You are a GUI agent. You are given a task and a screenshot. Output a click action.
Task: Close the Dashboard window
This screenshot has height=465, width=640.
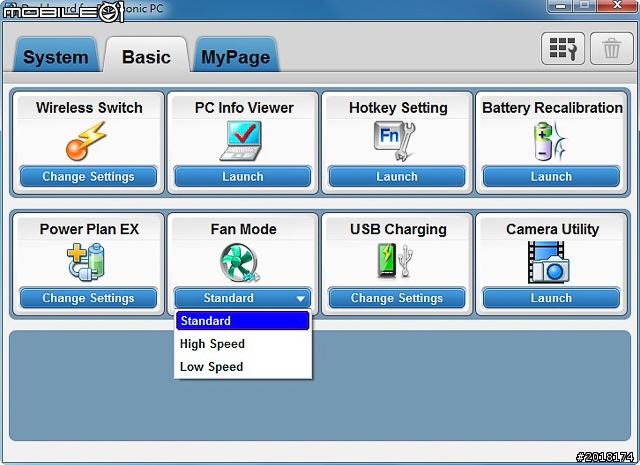point(617,6)
